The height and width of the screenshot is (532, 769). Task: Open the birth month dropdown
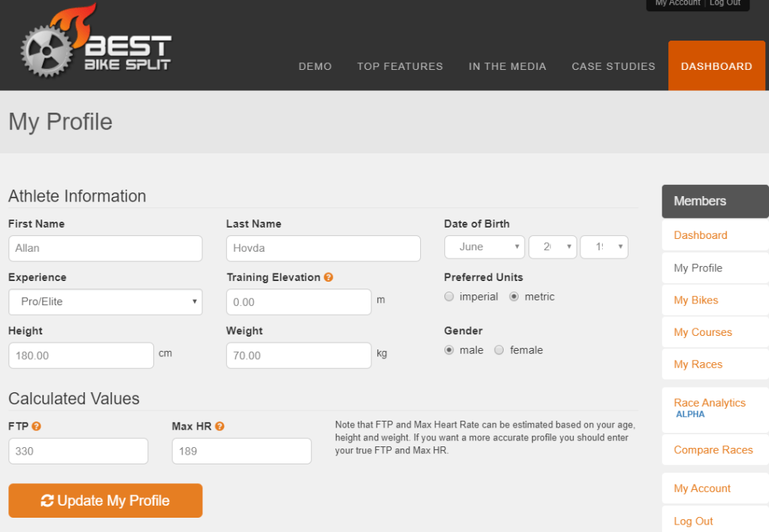484,246
